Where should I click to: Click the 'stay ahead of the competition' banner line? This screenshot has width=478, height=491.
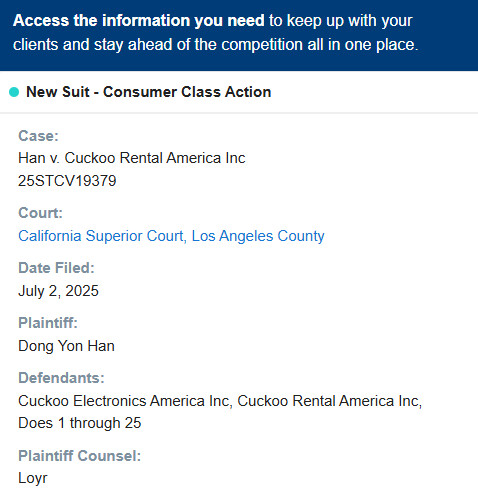tap(215, 45)
